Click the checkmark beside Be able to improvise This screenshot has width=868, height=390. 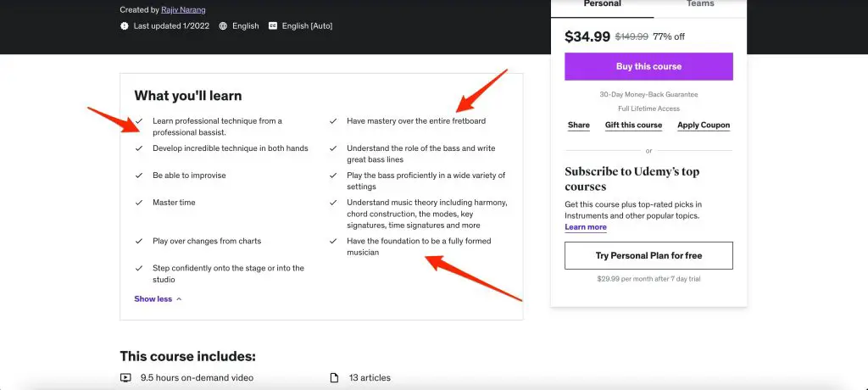[139, 175]
